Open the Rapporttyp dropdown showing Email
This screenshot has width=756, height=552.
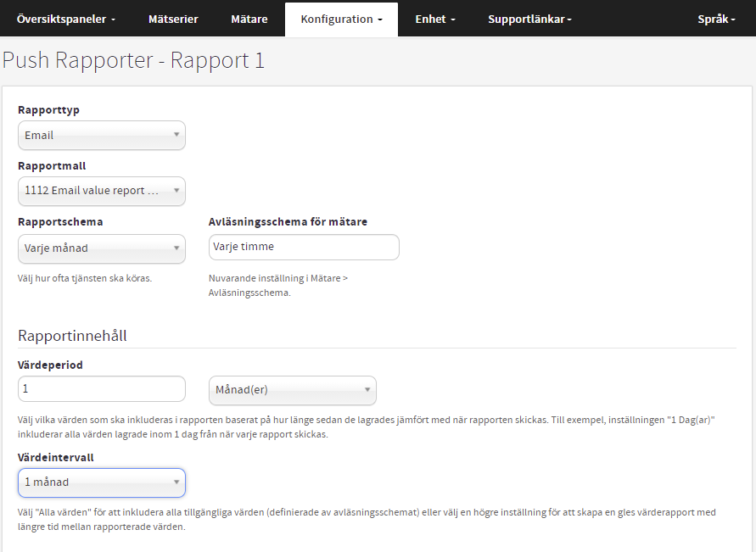pos(101,135)
